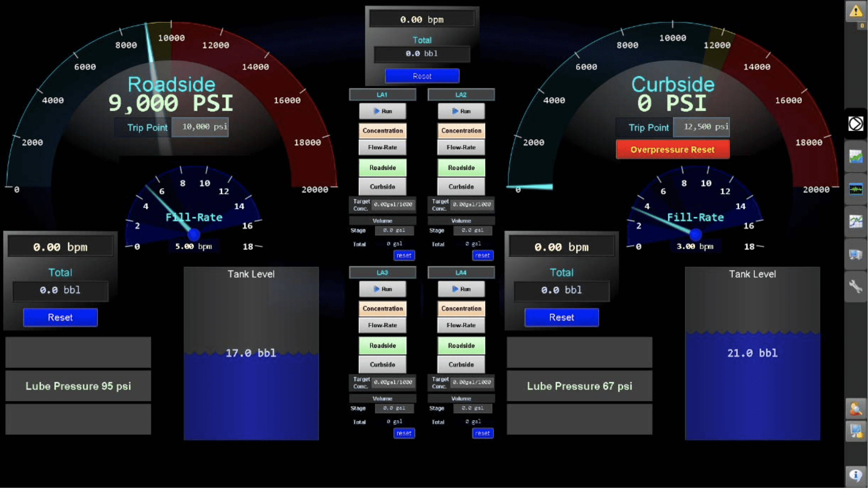Select Roadside for LA1
Image resolution: width=868 pixels, height=491 pixels.
383,168
